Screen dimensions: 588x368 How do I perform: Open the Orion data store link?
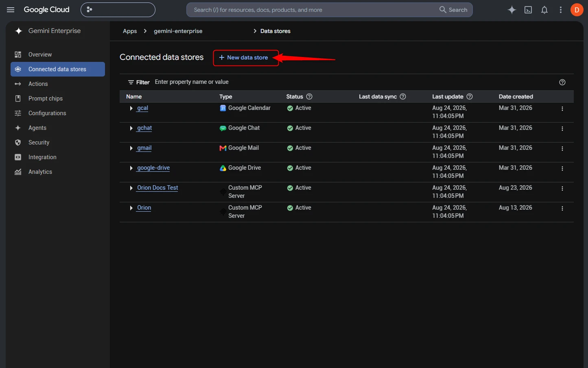click(144, 208)
